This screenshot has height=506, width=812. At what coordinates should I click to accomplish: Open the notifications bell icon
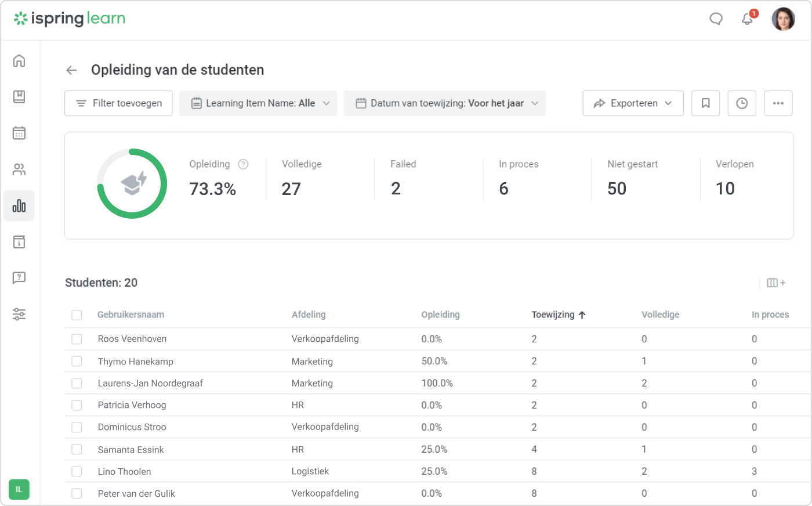coord(748,19)
